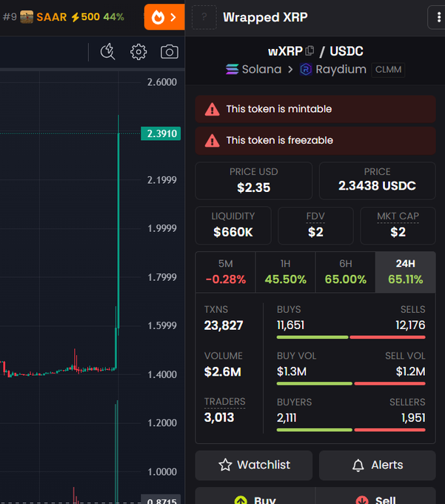This screenshot has height=504, width=445.
Task: Click the Raydium logo icon
Action: (306, 70)
